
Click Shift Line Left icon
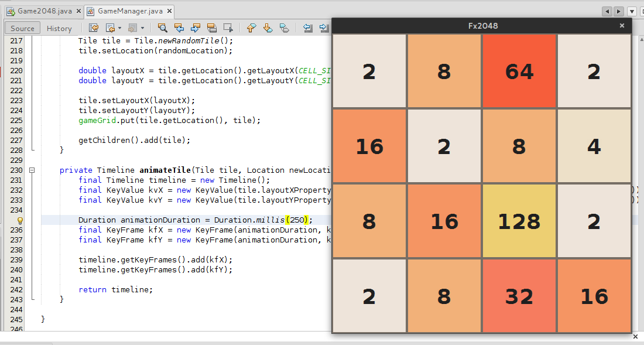(307, 28)
